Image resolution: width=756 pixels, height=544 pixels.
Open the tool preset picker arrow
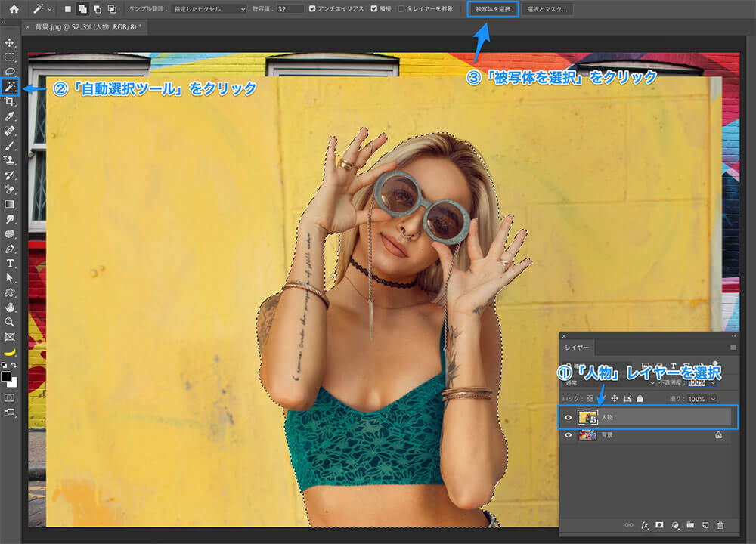[49, 8]
